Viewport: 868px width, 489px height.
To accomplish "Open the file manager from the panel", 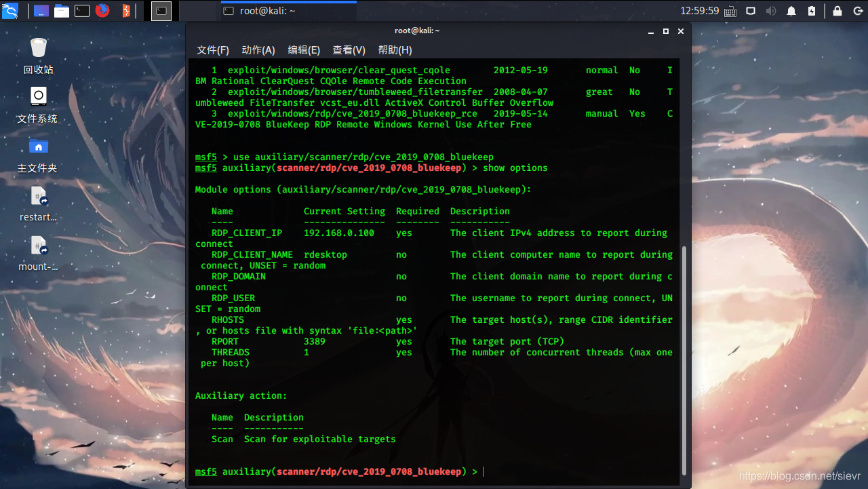I will click(x=62, y=11).
